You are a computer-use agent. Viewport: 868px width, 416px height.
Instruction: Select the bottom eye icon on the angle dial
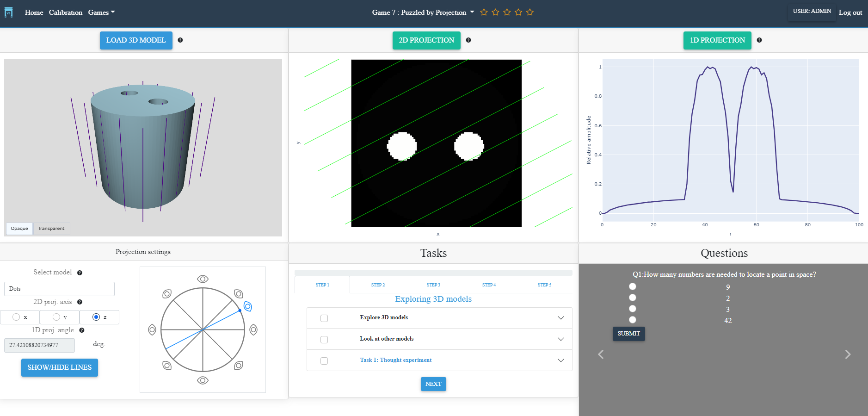pyautogui.click(x=203, y=380)
